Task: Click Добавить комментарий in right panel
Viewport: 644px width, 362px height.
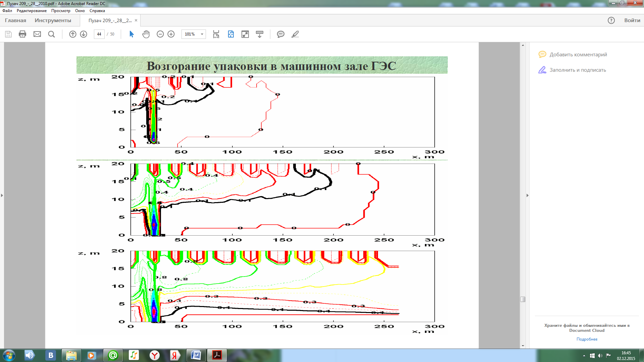Action: pyautogui.click(x=573, y=54)
